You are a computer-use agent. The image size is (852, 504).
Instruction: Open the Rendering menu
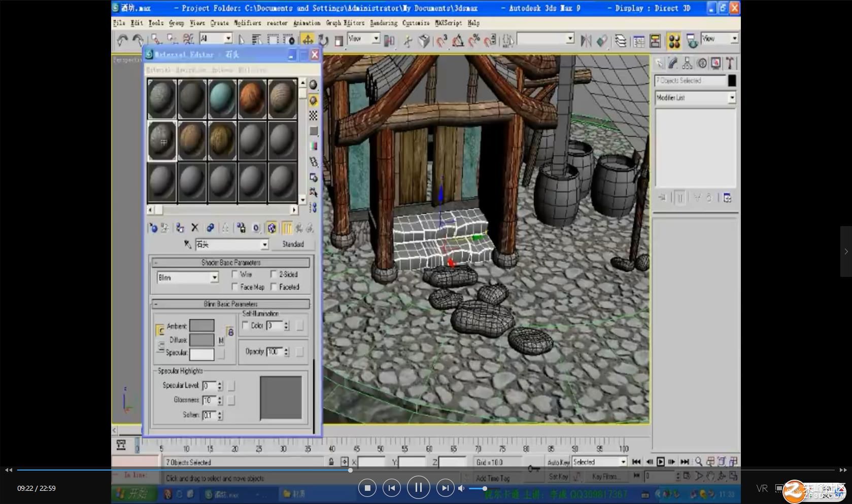384,23
